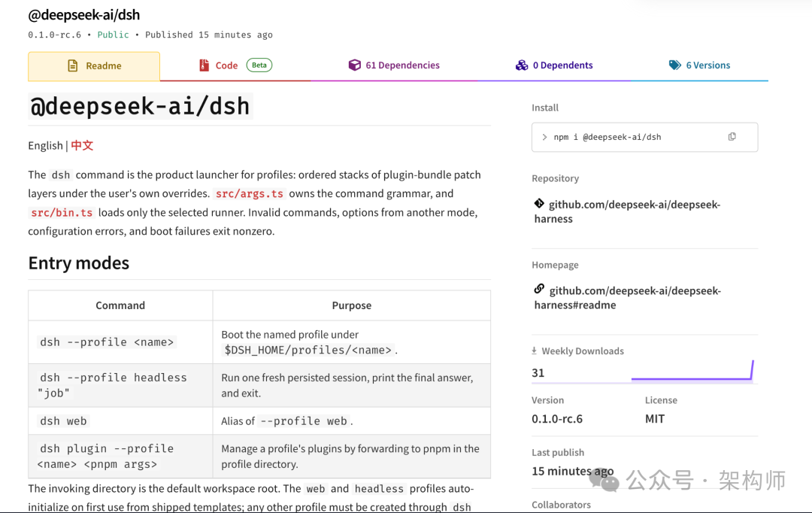Click the 'dsh --profile headless "job"' cell

120,385
